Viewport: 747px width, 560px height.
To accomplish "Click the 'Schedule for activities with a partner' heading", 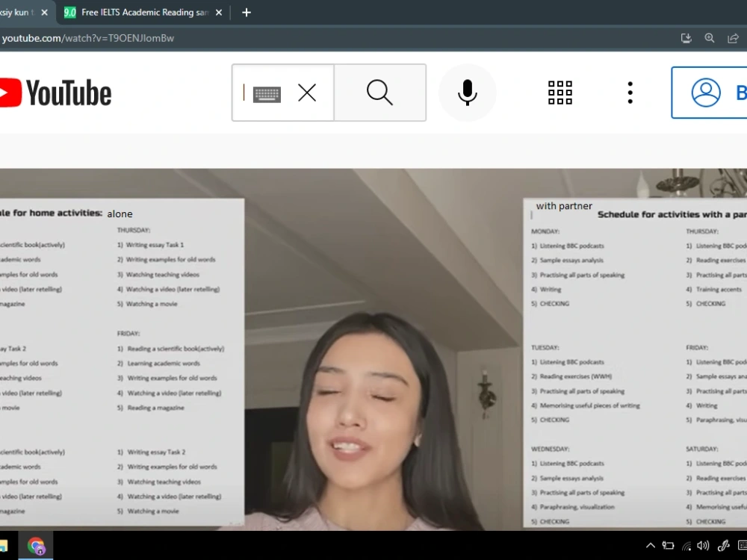I will [672, 215].
